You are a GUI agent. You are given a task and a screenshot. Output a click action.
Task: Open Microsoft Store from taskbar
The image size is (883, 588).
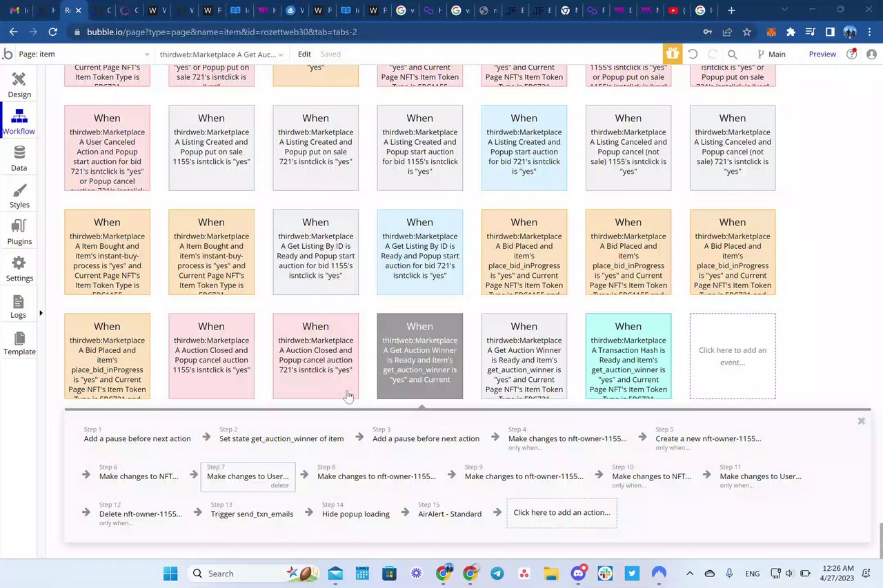(389, 574)
